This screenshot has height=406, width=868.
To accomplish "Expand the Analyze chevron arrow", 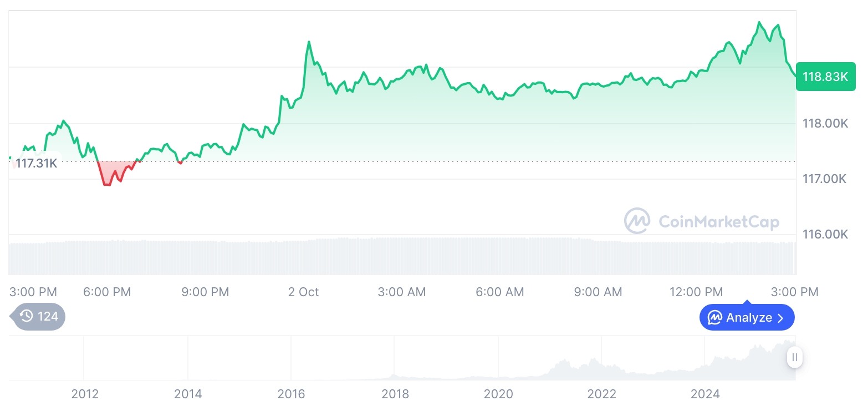I will point(780,318).
